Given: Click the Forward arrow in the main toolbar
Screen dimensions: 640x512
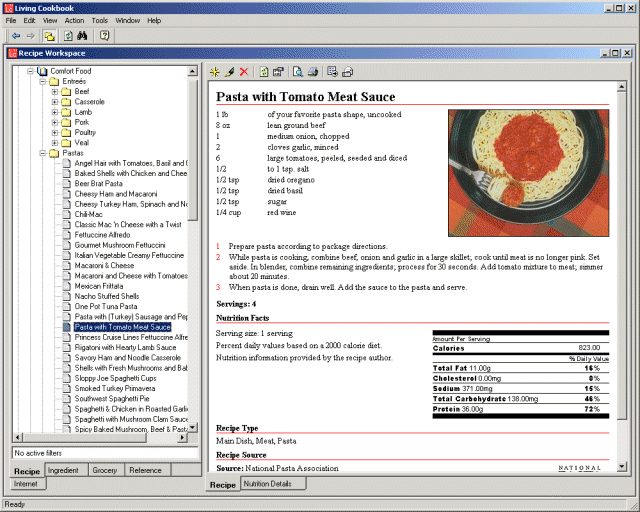Looking at the screenshot, I should (31, 36).
